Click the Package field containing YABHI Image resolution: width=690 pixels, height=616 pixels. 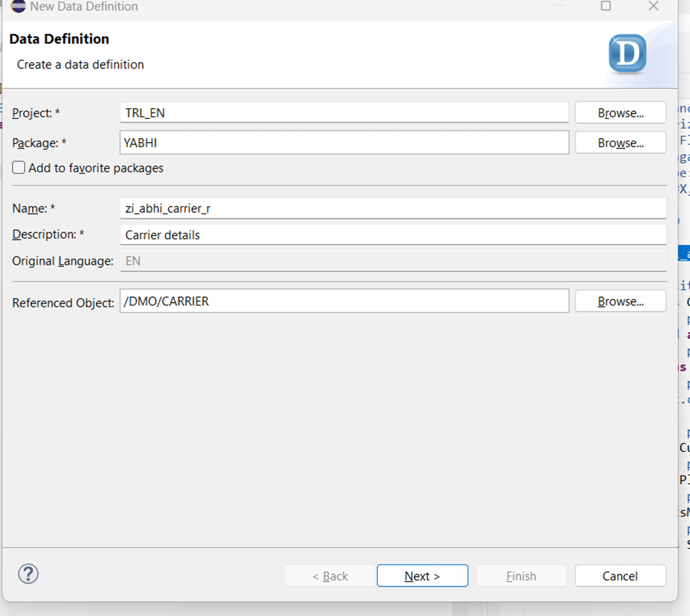[x=344, y=142]
